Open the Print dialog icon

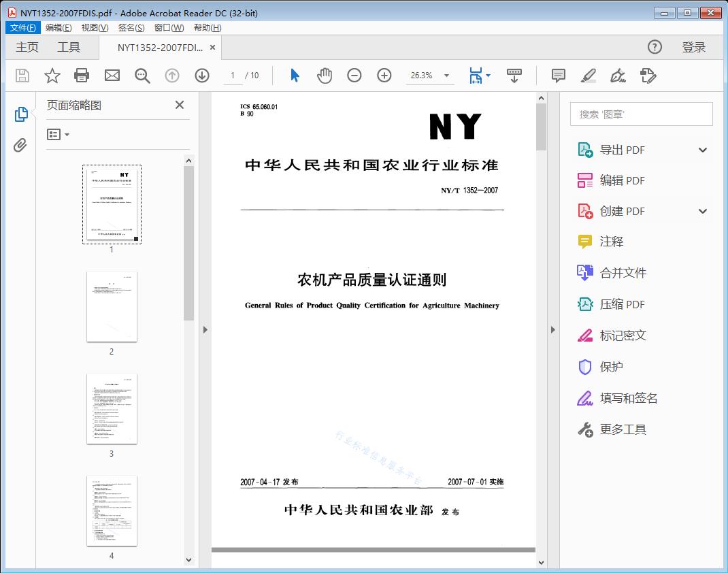(82, 76)
